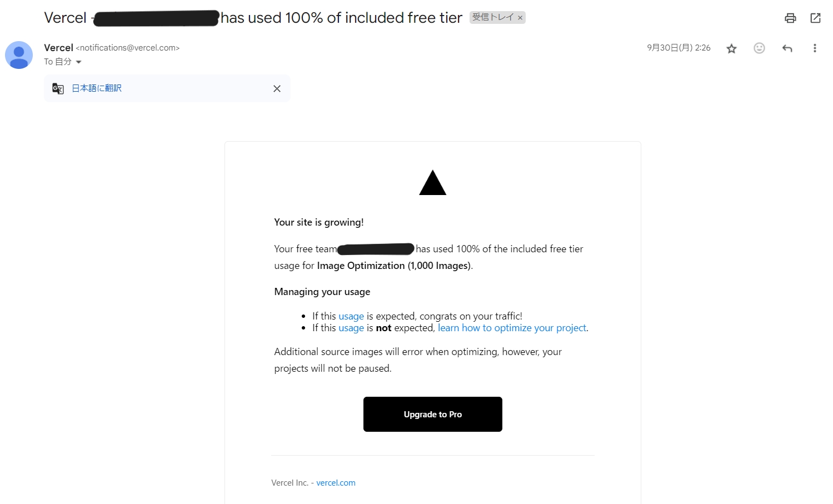The image size is (833, 504).
Task: Click the Vercel triangle logo
Action: coord(432,183)
